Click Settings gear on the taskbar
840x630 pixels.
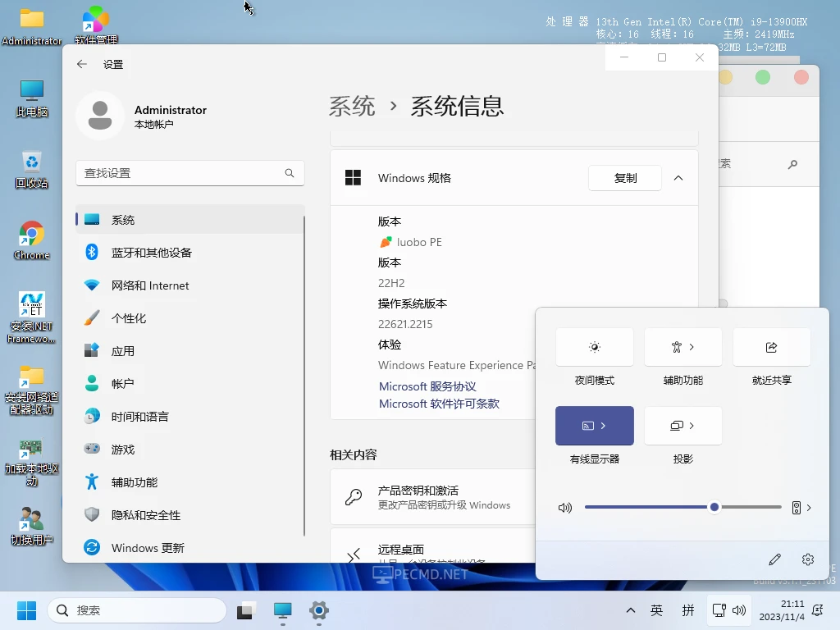[319, 610]
